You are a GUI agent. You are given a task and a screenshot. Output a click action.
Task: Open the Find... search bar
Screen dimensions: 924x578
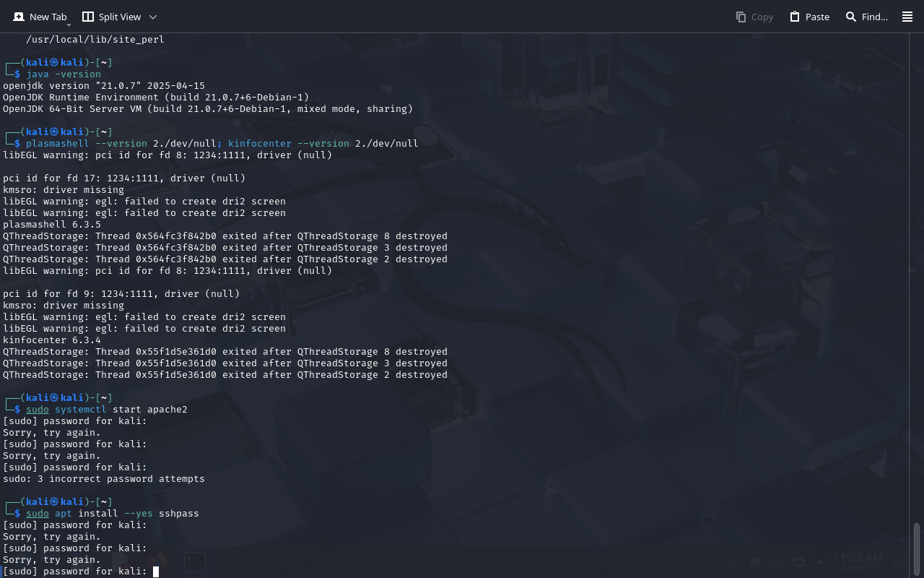866,17
